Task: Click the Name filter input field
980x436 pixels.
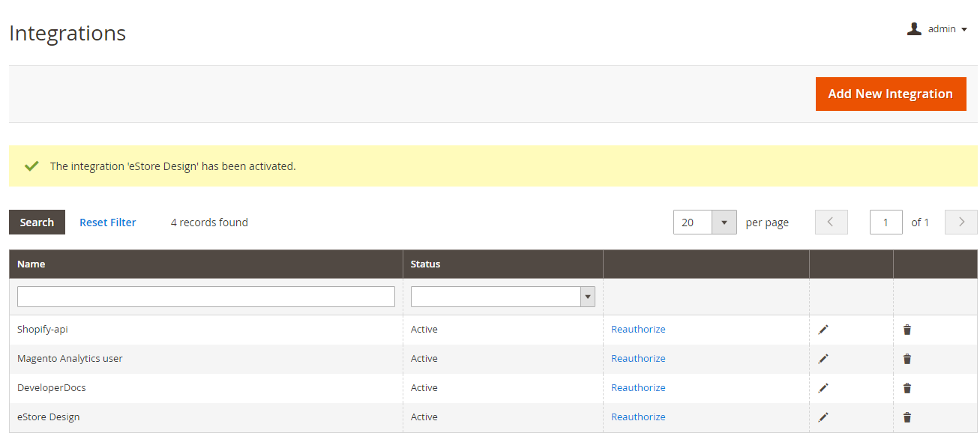Action: [x=205, y=296]
